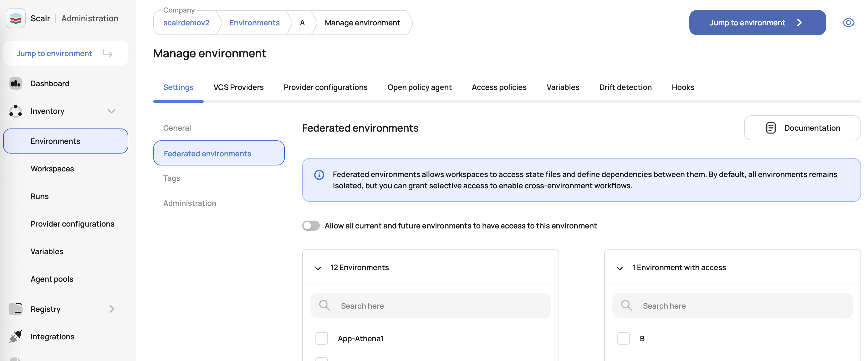Click the sidebar jump arrow icon
The image size is (868, 361).
pyautogui.click(x=107, y=53)
